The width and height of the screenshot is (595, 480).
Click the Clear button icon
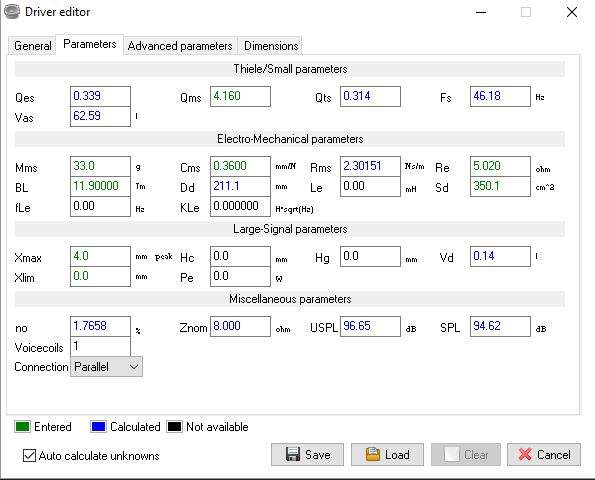coord(452,454)
